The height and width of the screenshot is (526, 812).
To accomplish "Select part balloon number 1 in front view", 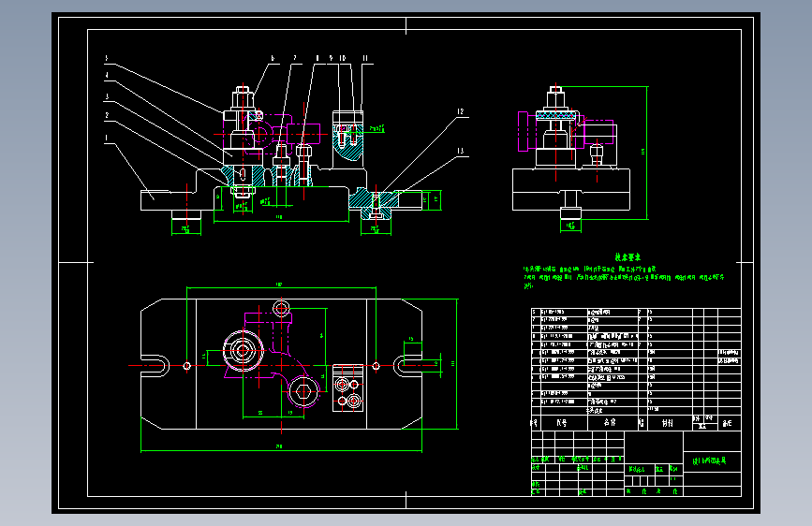I will 107,139.
